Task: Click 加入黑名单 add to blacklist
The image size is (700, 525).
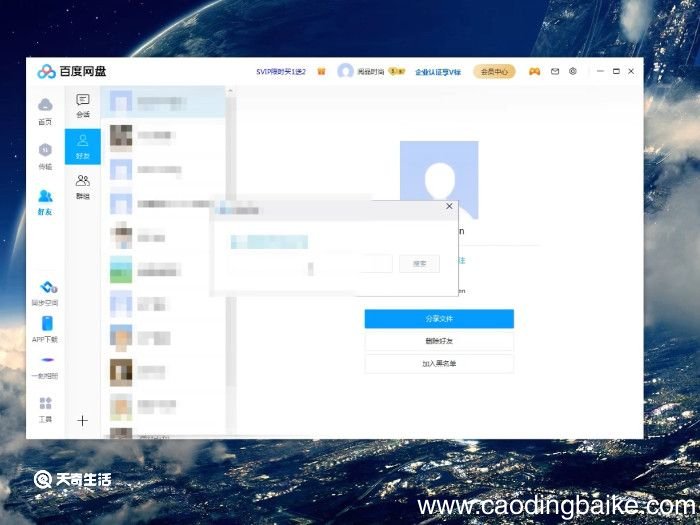Action: (439, 363)
